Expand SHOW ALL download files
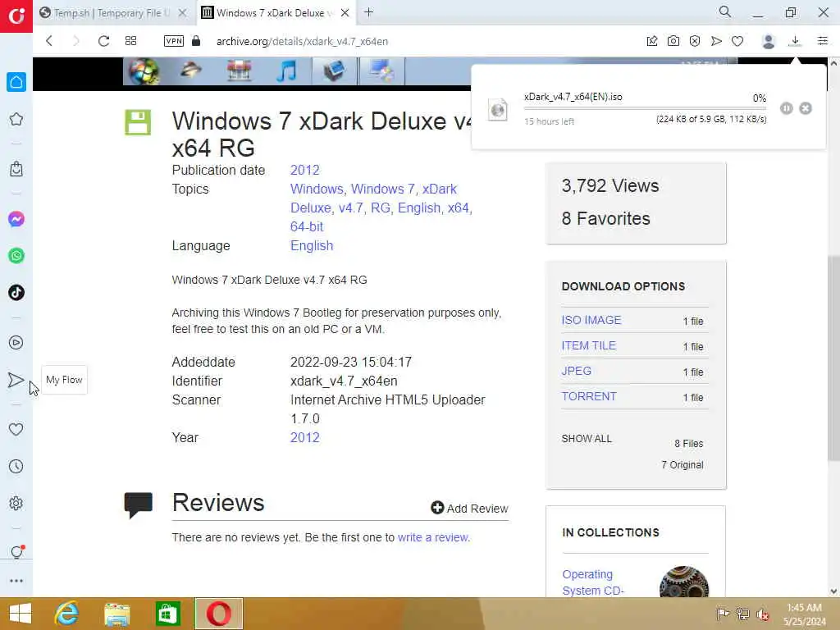Viewport: 840px width, 630px height. (587, 439)
